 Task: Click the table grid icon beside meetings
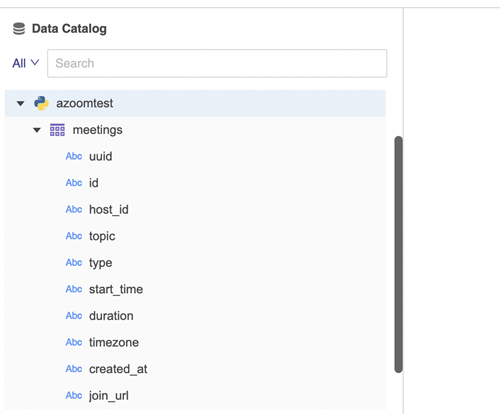pos(57,130)
